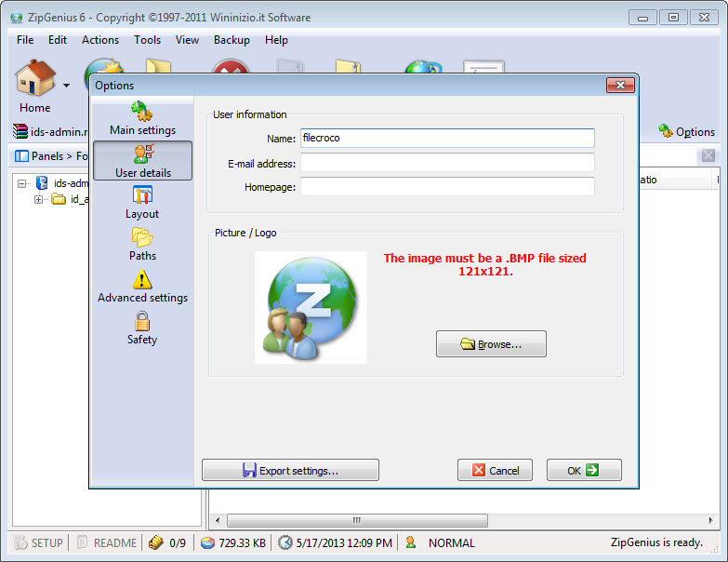Open the Actions menu

click(x=100, y=40)
